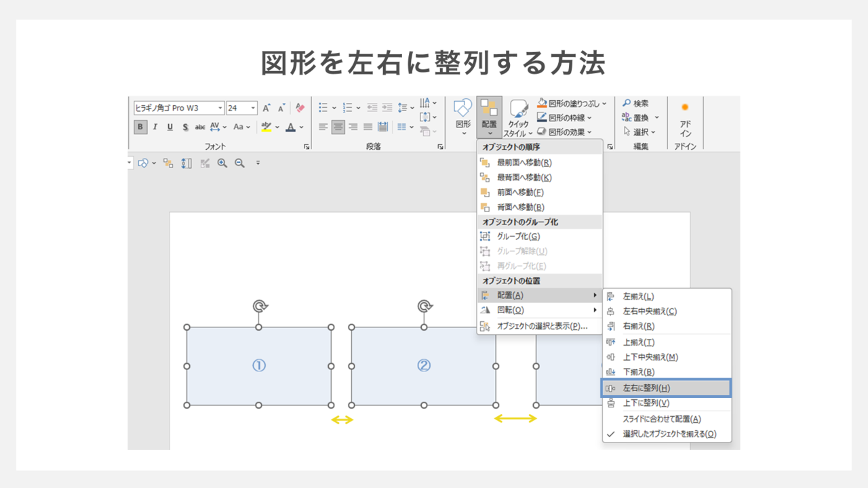Expand the 回転(O) submenu
Screen dimensions: 868x488
(x=540, y=310)
